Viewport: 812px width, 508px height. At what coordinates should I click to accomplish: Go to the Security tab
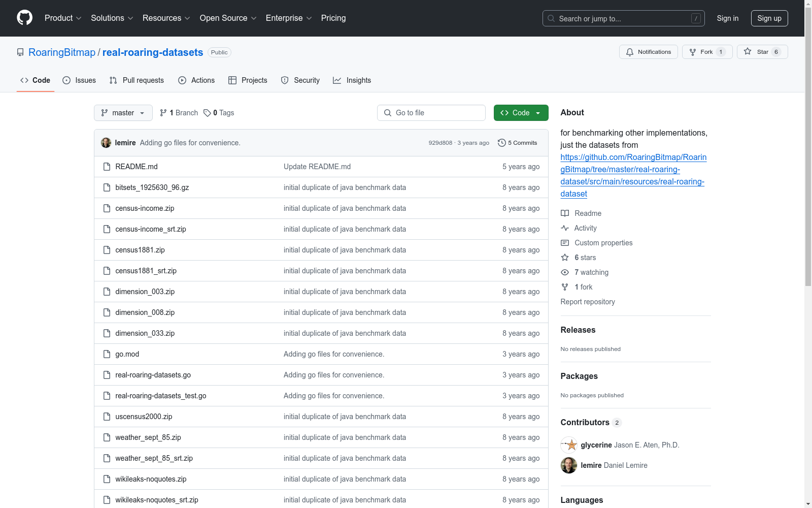[x=300, y=80]
